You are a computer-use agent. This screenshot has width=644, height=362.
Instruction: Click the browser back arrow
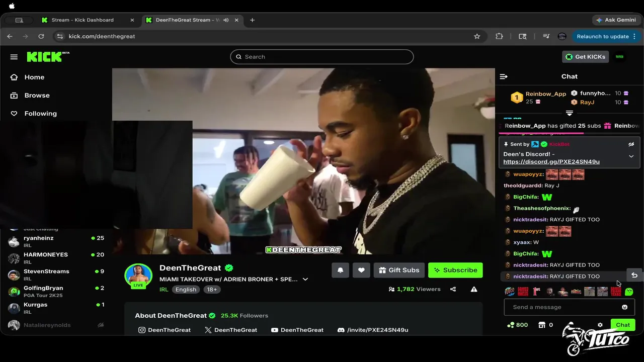click(x=10, y=36)
